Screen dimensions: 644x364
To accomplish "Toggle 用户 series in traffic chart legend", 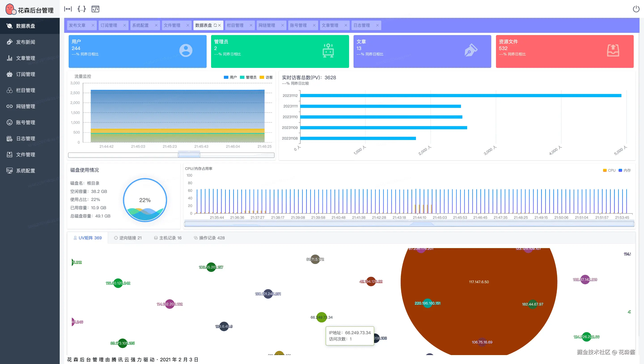I will pyautogui.click(x=230, y=77).
